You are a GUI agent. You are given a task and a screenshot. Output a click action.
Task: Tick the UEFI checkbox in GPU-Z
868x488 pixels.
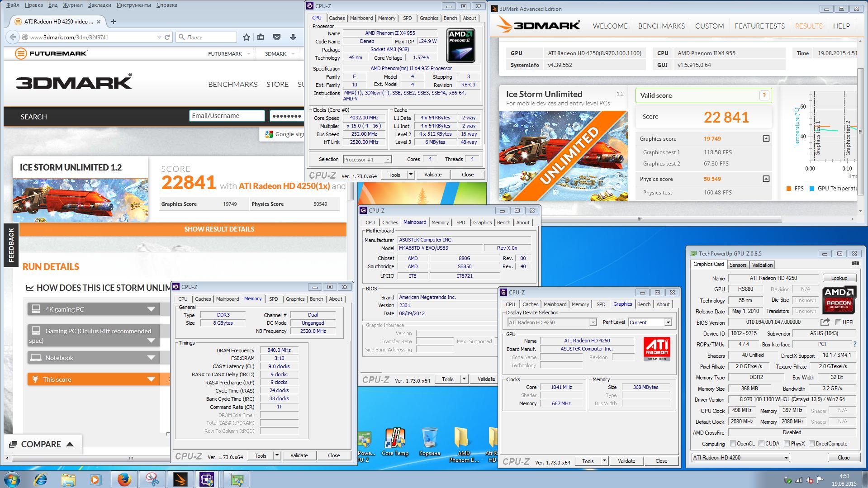point(838,322)
